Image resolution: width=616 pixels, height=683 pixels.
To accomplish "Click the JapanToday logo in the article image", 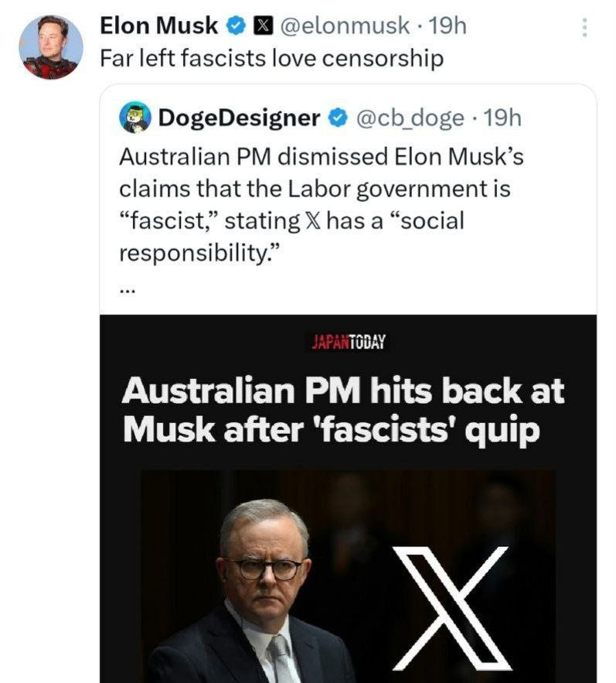I will 349,341.
